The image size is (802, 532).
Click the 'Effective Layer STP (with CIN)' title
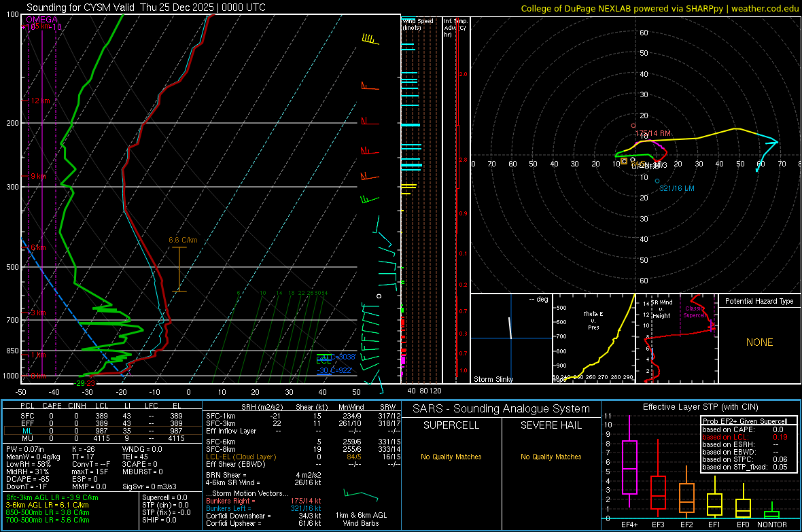click(700, 407)
